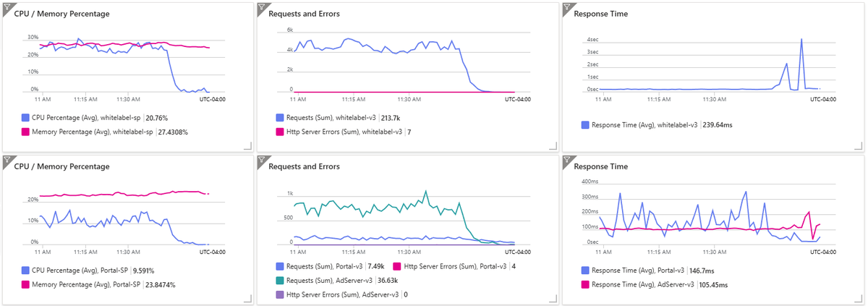Click blue swatch for CPU Percentage Portal-SP
This screenshot has height=306, width=868.
click(25, 270)
